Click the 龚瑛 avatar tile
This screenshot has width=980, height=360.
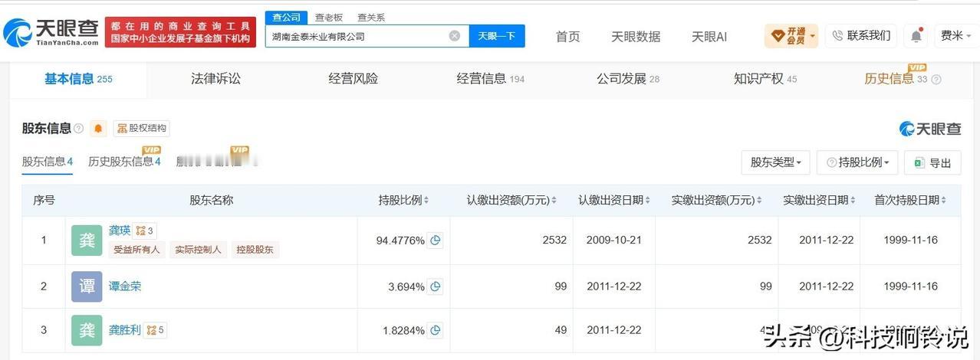coord(87,240)
